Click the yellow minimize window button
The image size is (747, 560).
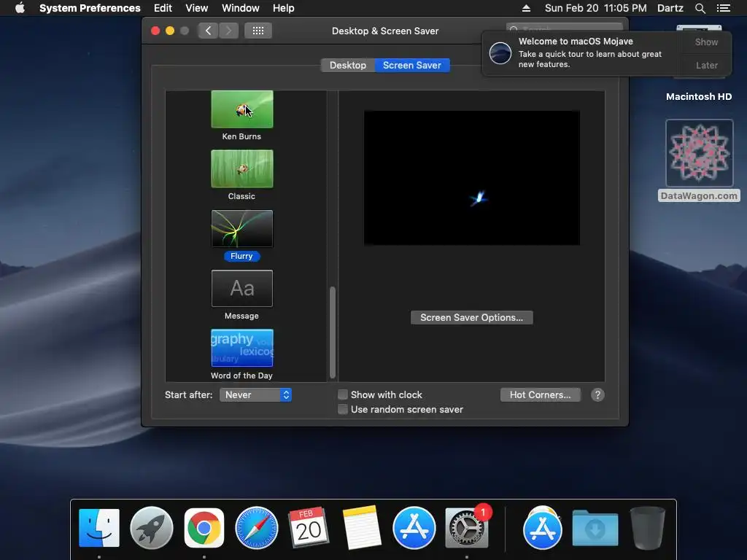coord(169,31)
